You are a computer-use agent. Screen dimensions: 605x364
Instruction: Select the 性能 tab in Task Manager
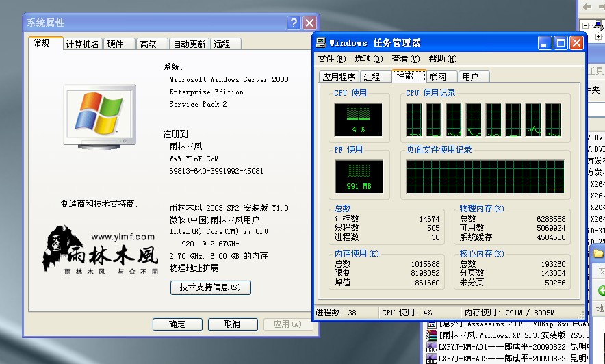409,75
